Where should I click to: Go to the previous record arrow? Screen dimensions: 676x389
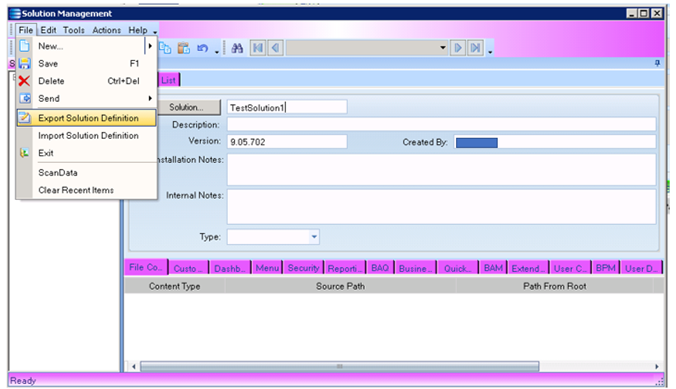click(x=275, y=47)
